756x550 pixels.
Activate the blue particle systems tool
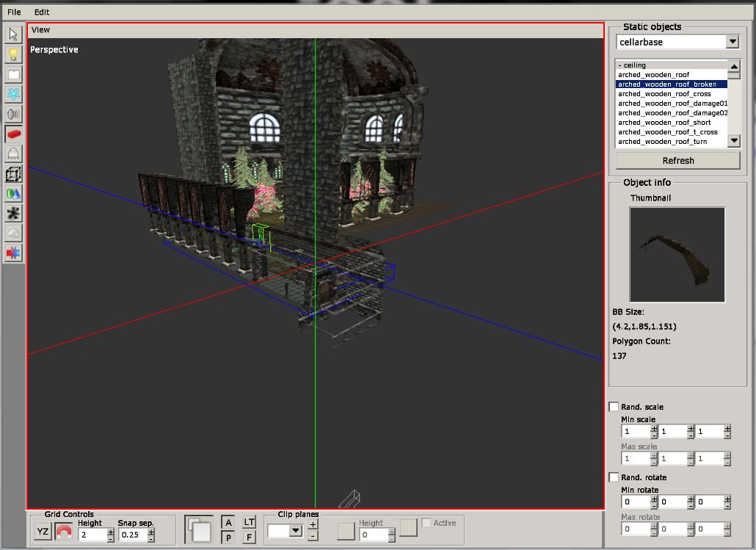coord(13,94)
